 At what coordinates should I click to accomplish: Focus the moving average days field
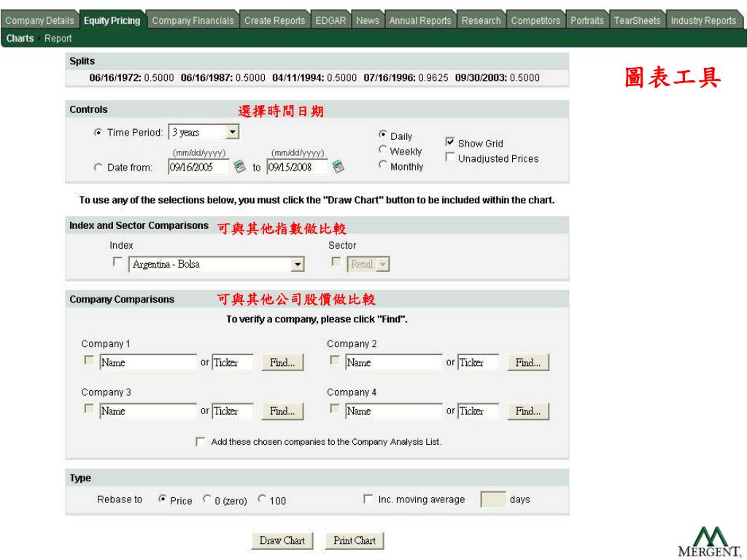point(493,499)
